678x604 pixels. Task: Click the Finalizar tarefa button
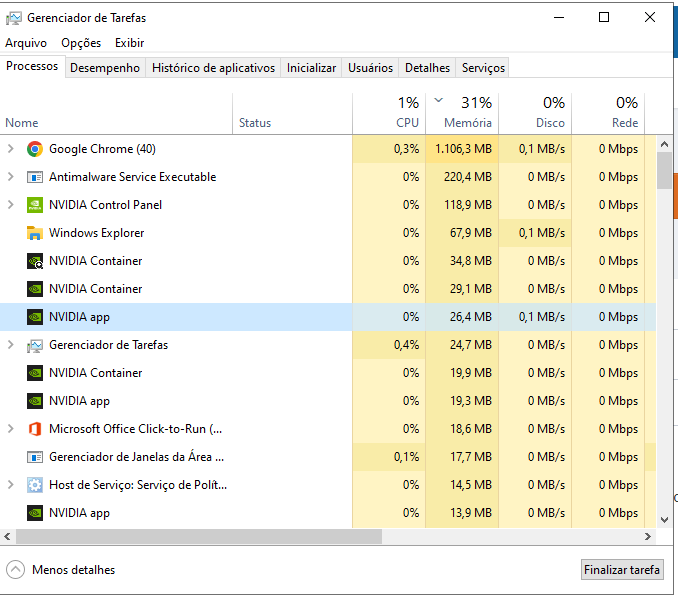tap(622, 569)
